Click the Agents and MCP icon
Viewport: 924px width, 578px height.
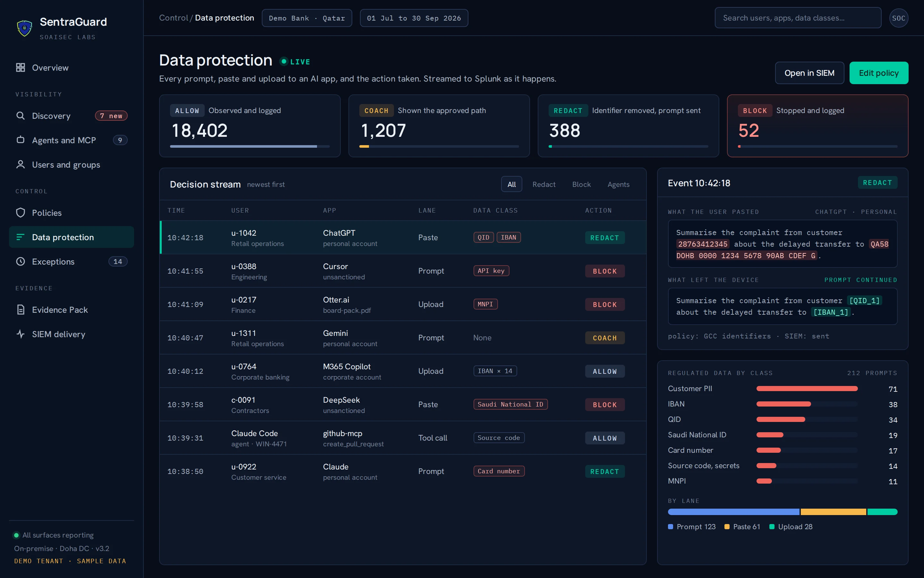tap(21, 140)
